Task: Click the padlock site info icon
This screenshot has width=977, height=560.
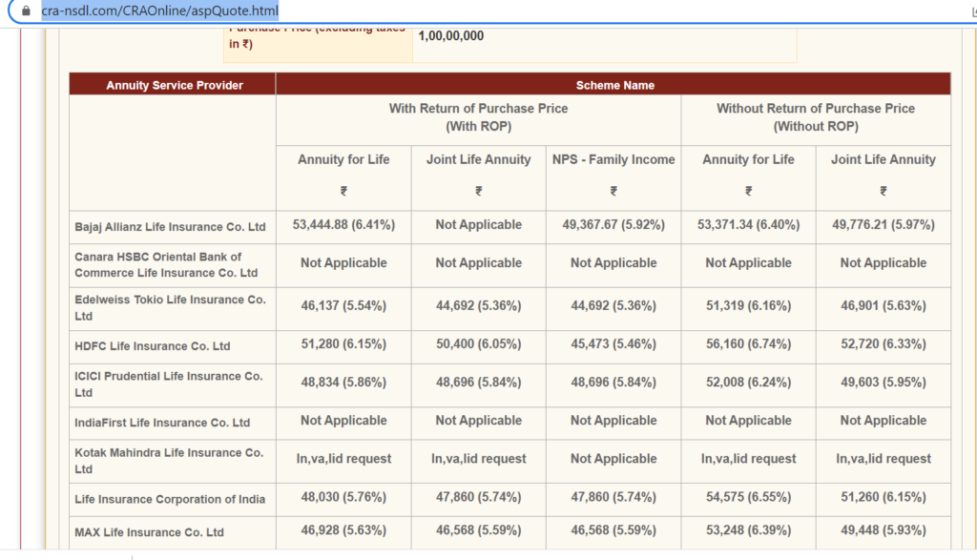Action: point(26,11)
